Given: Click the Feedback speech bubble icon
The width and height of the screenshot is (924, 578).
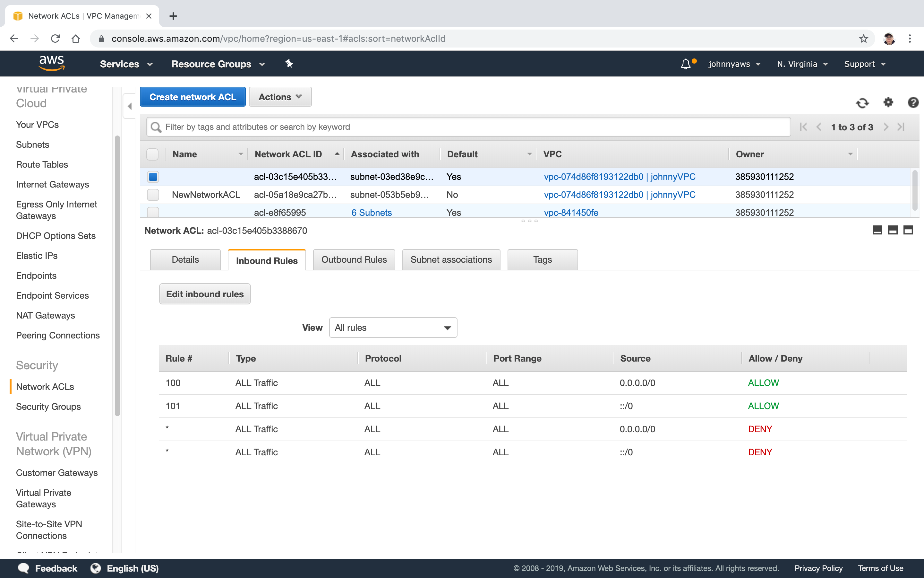Looking at the screenshot, I should click(x=24, y=568).
